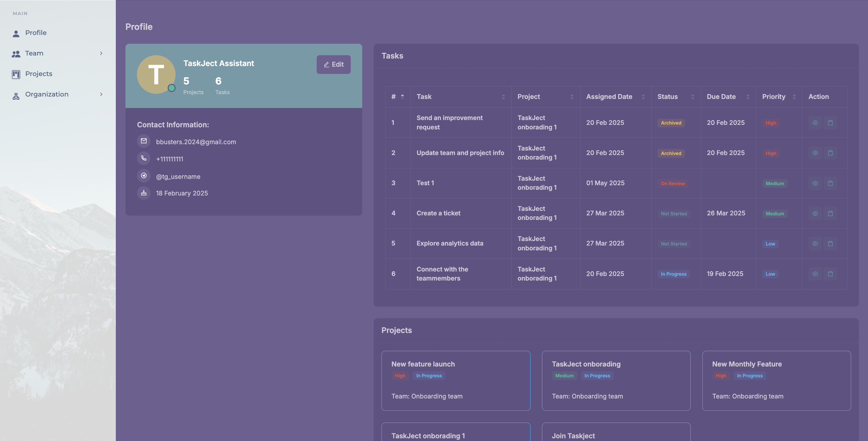
Task: Click the Profile person icon
Action: 16,33
